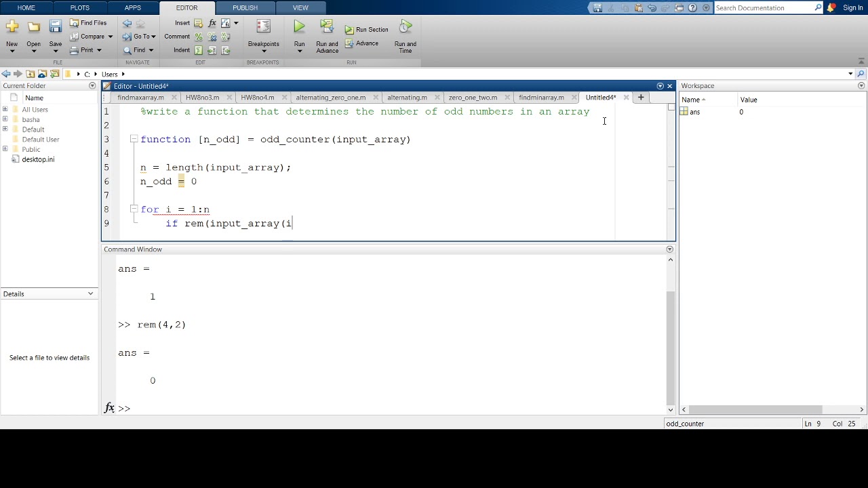Click the help question mark icon

[692, 8]
